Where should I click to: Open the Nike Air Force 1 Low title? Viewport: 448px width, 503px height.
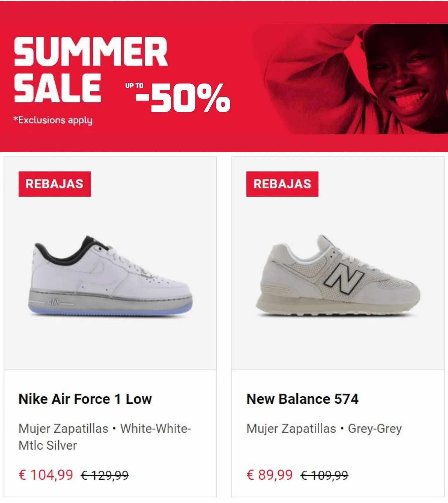coord(85,399)
